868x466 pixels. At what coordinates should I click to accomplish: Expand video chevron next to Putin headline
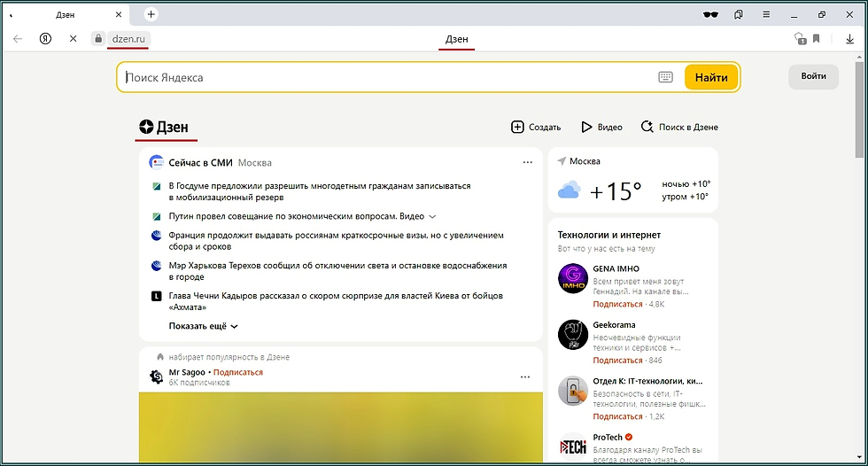(432, 216)
